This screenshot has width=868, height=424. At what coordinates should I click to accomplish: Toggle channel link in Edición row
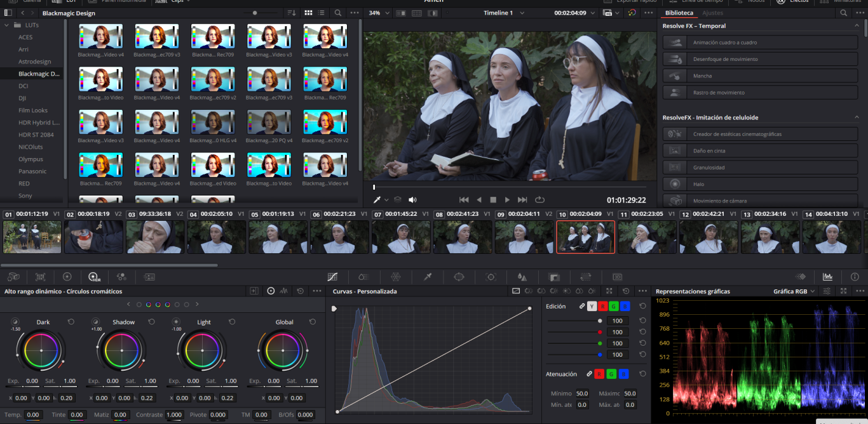[581, 306]
